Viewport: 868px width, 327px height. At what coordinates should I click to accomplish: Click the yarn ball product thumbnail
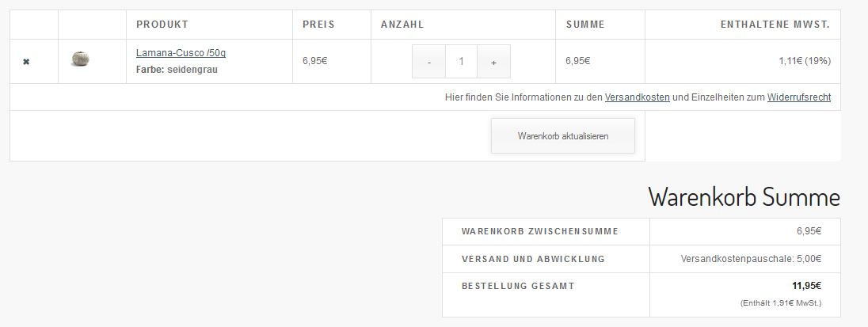(x=80, y=59)
